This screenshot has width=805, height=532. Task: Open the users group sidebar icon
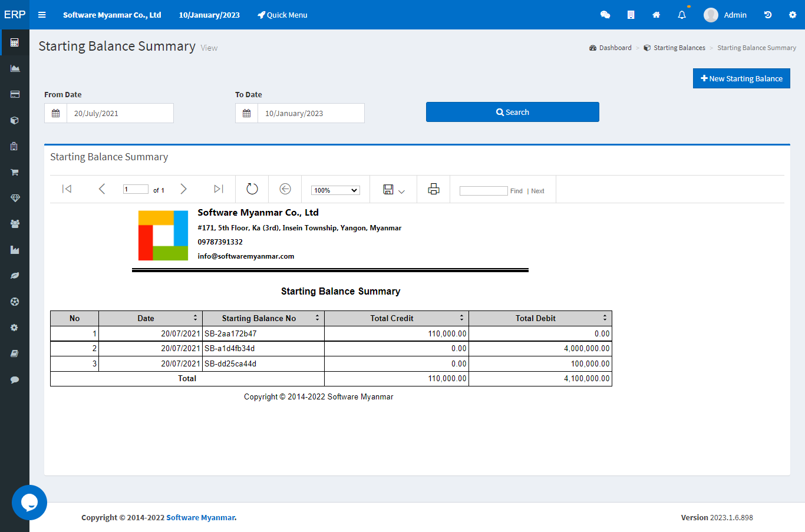[x=15, y=224]
